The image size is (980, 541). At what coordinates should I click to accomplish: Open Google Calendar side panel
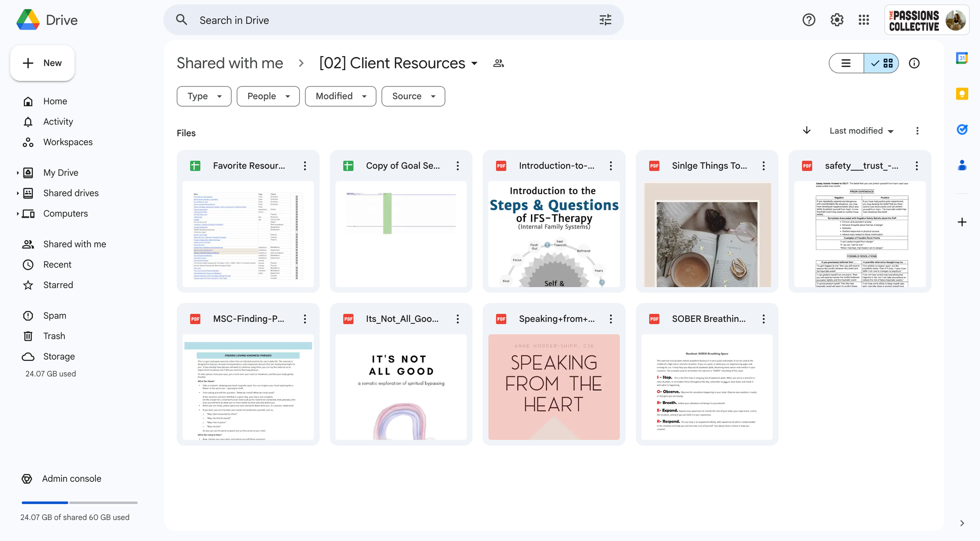tap(962, 58)
